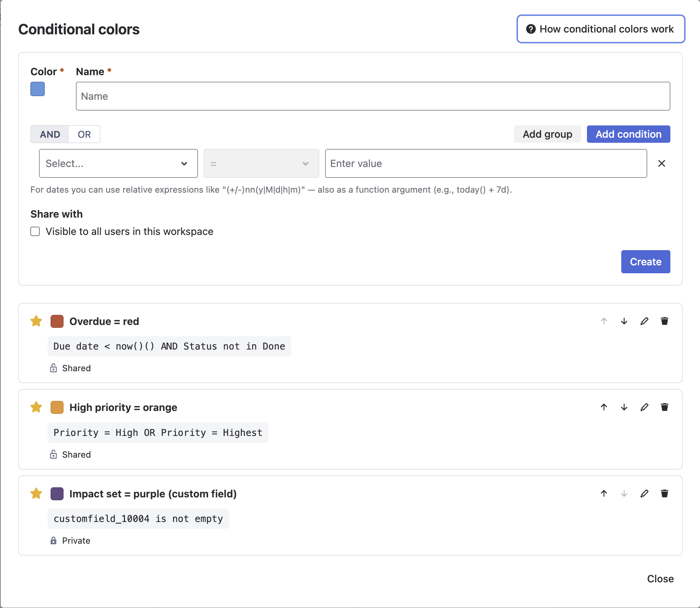Move Impact set = purple rule up
Screen dimensions: 700x608
(x=604, y=493)
